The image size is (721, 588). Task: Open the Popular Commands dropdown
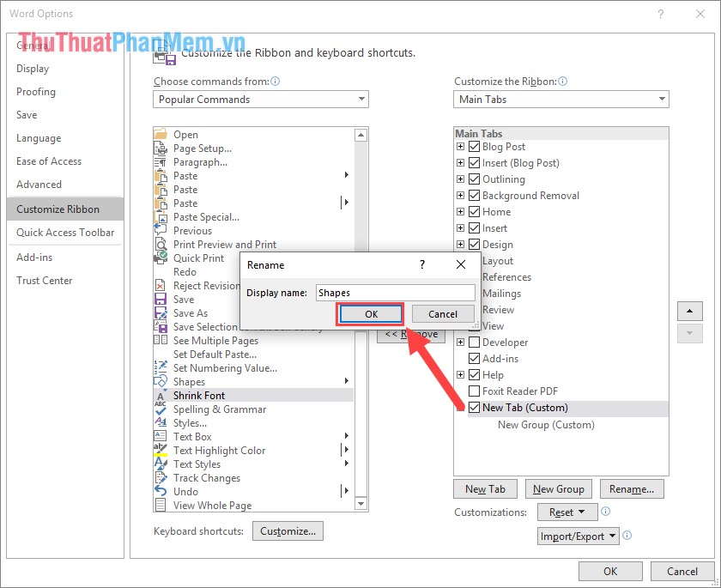point(261,100)
